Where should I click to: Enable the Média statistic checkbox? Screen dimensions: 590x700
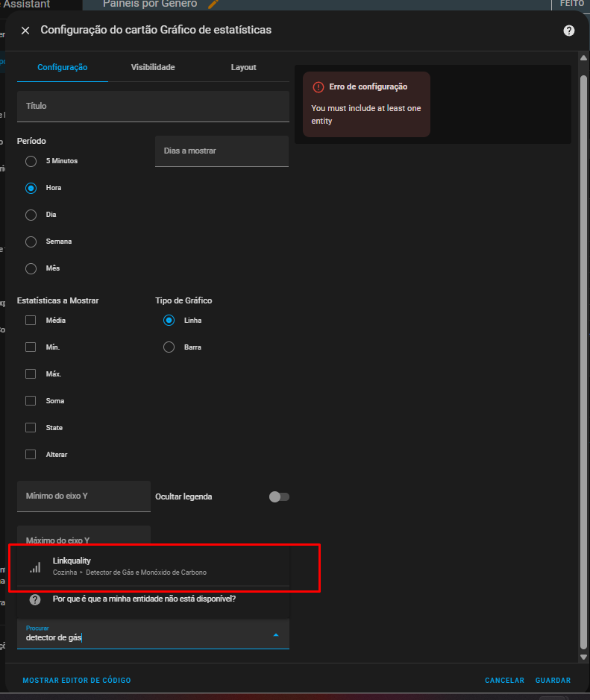coord(31,321)
